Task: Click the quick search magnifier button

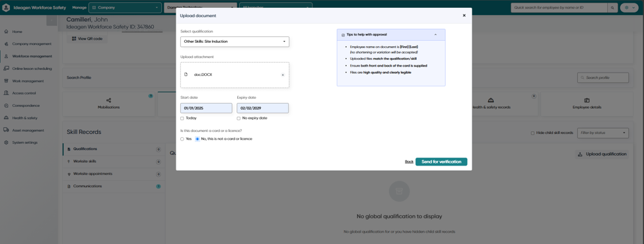Action: (x=612, y=8)
